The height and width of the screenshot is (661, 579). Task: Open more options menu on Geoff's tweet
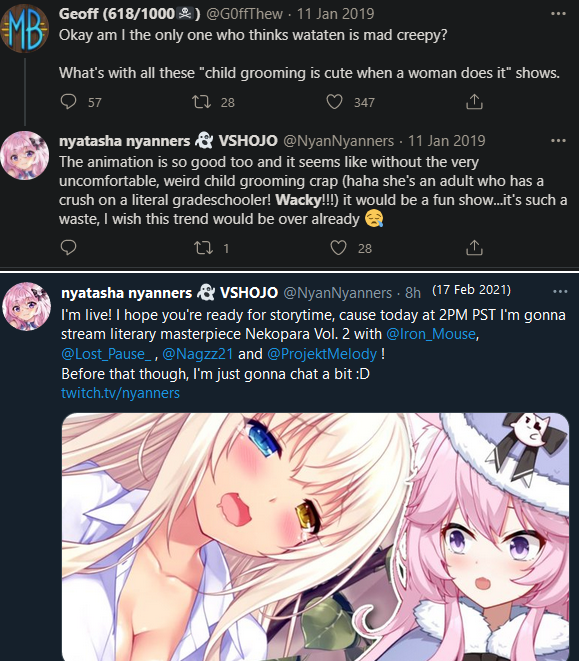558,14
